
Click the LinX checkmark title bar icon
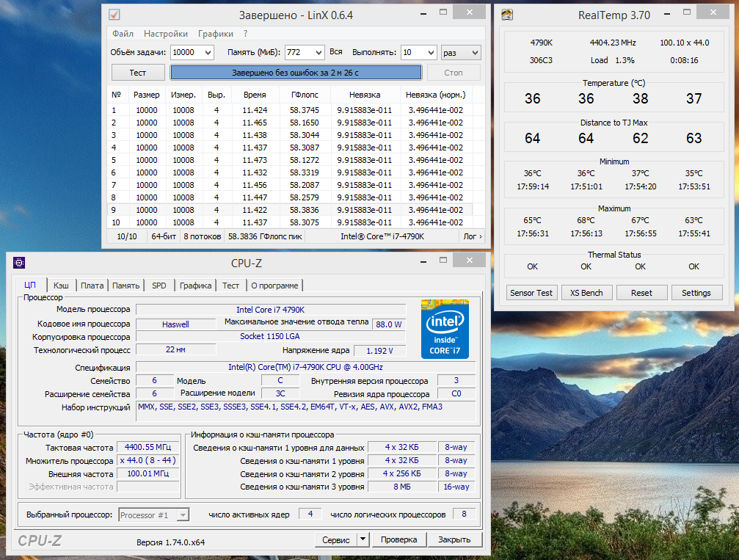(x=114, y=15)
